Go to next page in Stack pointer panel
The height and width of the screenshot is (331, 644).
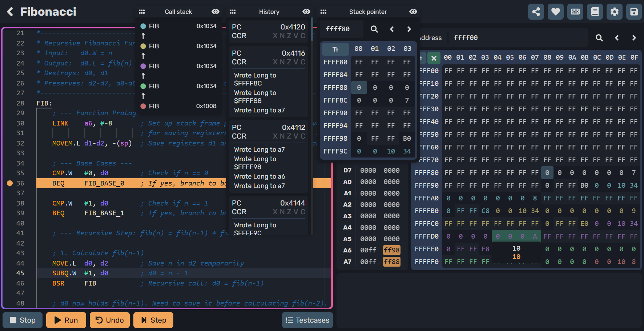[409, 29]
